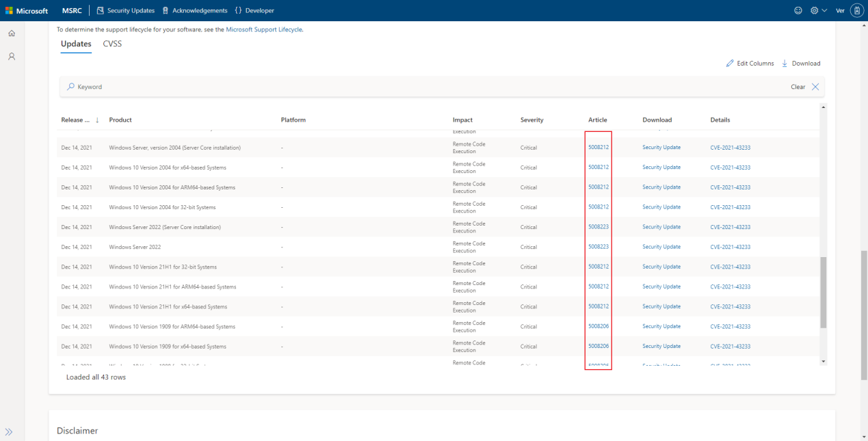Click the account avatar icon at top right
Viewport: 868px width, 441px height.
coord(857,10)
